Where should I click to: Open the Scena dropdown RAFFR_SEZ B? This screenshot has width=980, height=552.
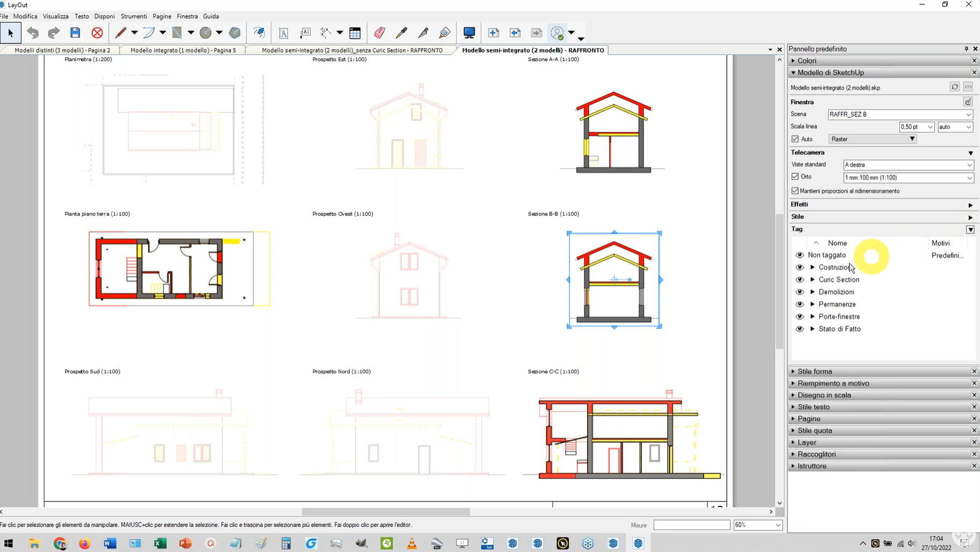(x=900, y=114)
